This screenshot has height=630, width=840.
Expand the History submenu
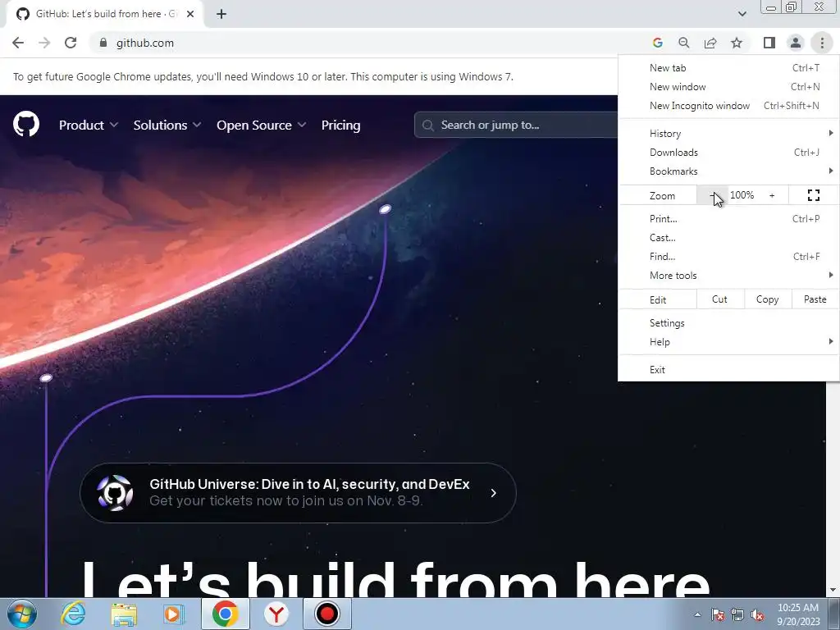728,134
